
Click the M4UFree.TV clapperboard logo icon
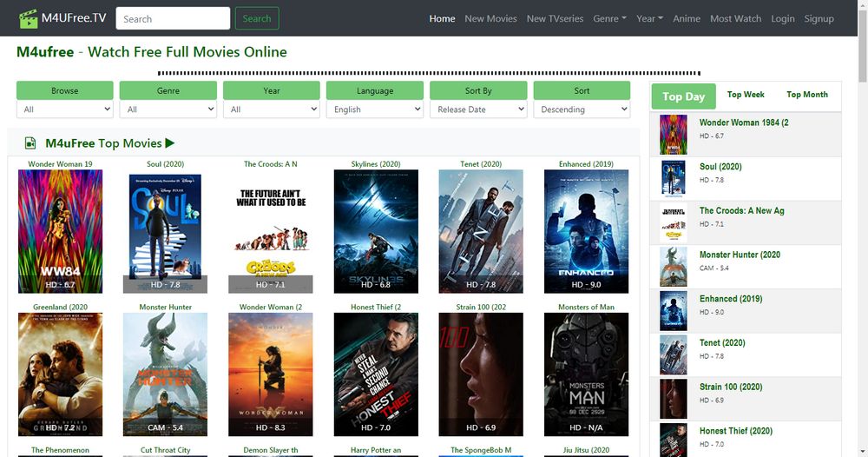click(x=29, y=18)
